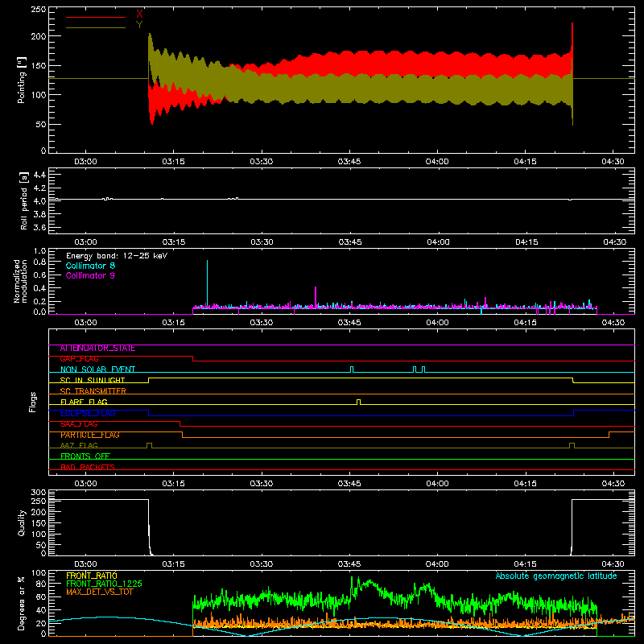Click the cyan 'Collimator 8' legend label
The height and width of the screenshot is (644, 644).
tap(90, 266)
